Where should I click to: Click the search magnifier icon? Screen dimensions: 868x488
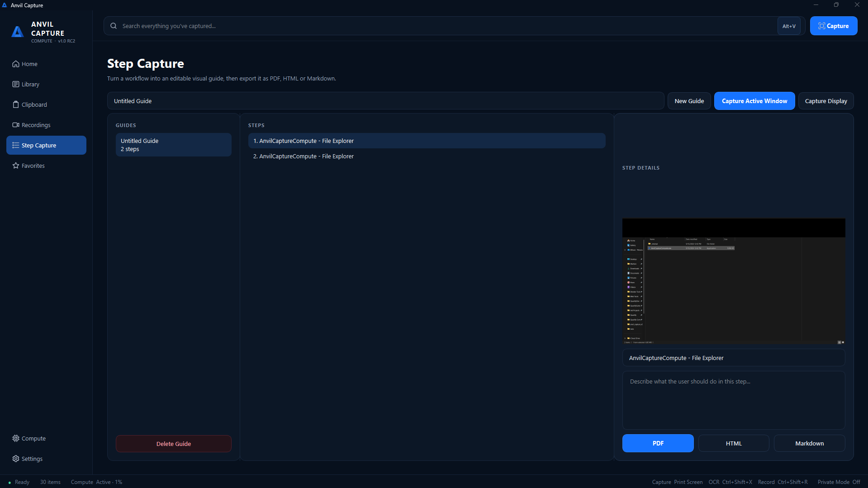pyautogui.click(x=114, y=26)
